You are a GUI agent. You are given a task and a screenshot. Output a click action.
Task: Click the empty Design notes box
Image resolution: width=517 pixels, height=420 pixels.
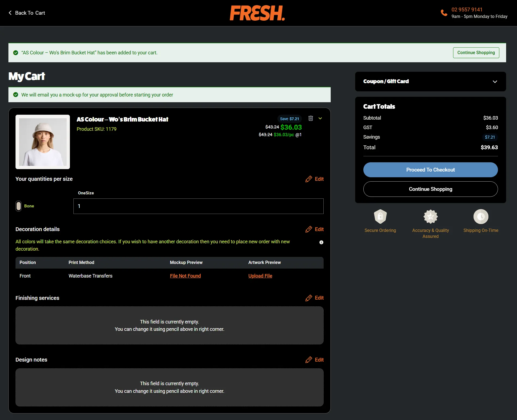pos(169,387)
